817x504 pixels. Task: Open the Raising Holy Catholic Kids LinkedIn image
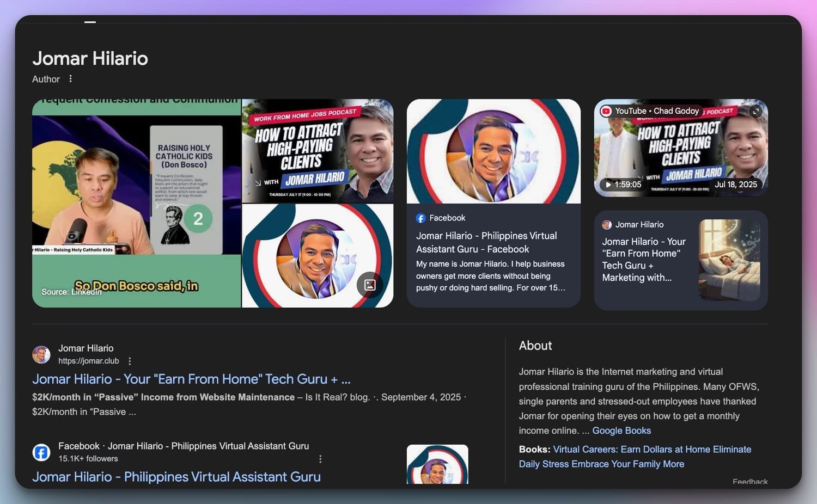[136, 203]
